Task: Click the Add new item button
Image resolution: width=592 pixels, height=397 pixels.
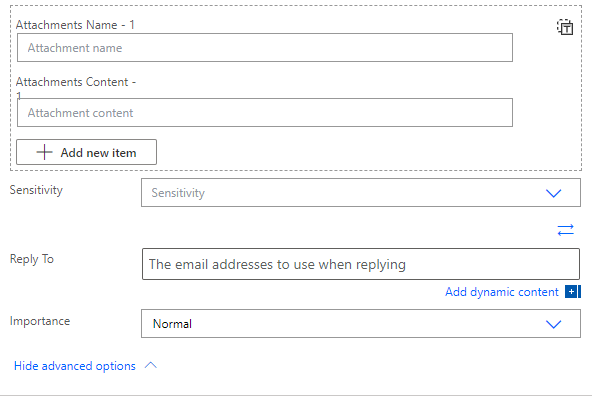Action: pyautogui.click(x=86, y=152)
